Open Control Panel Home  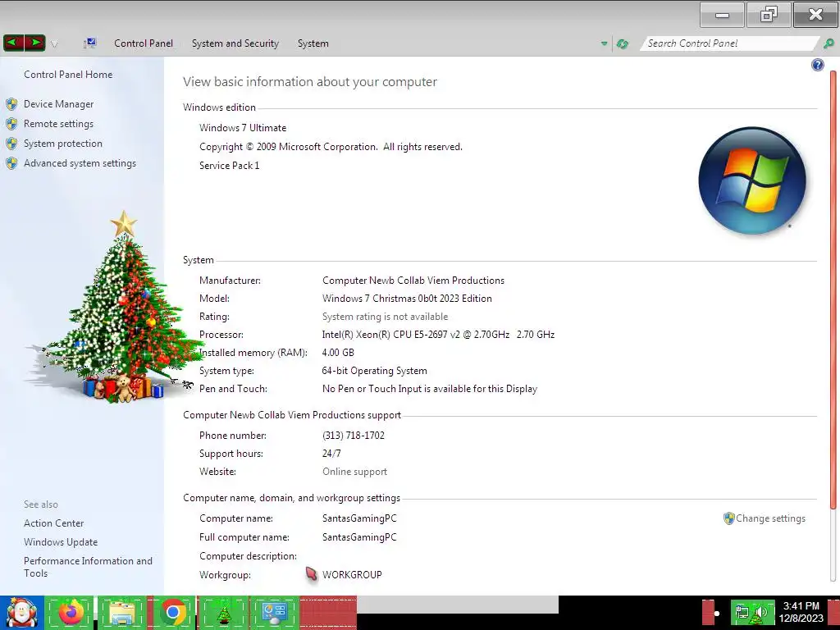68,75
